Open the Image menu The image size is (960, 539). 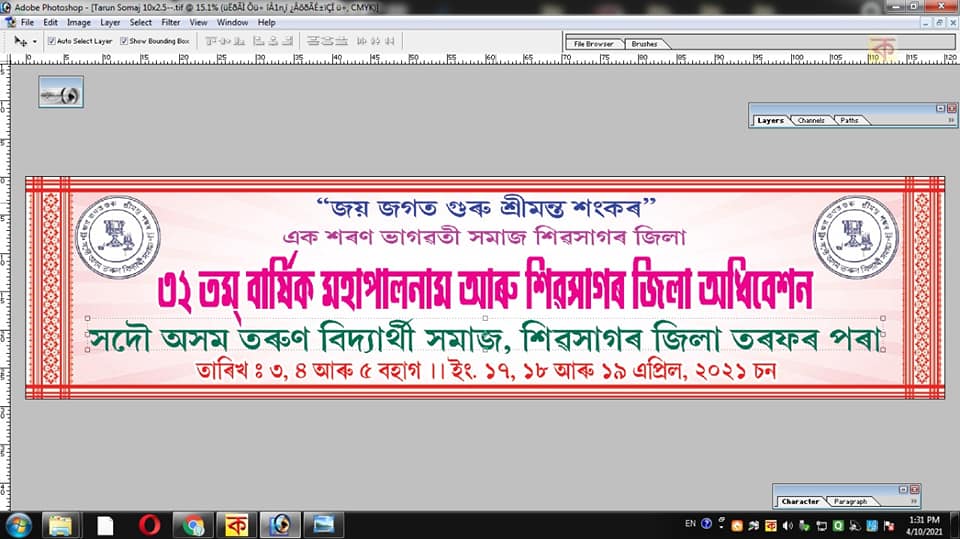coord(78,23)
